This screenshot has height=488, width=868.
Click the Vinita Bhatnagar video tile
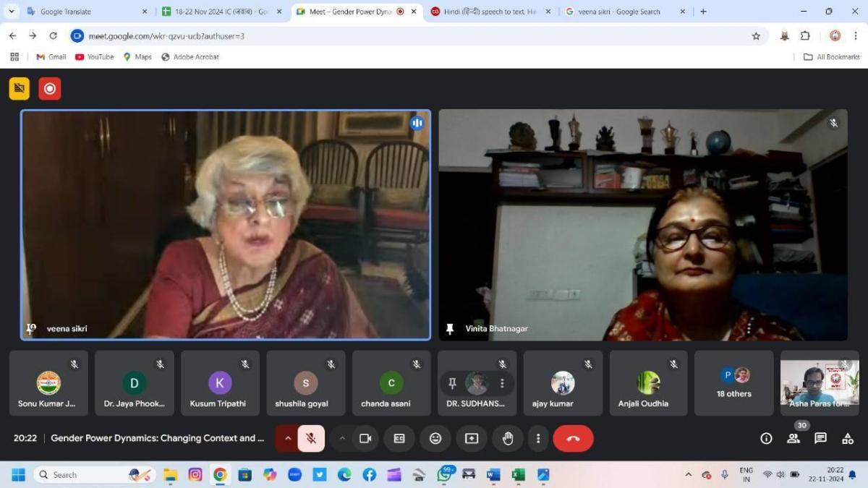click(x=642, y=225)
